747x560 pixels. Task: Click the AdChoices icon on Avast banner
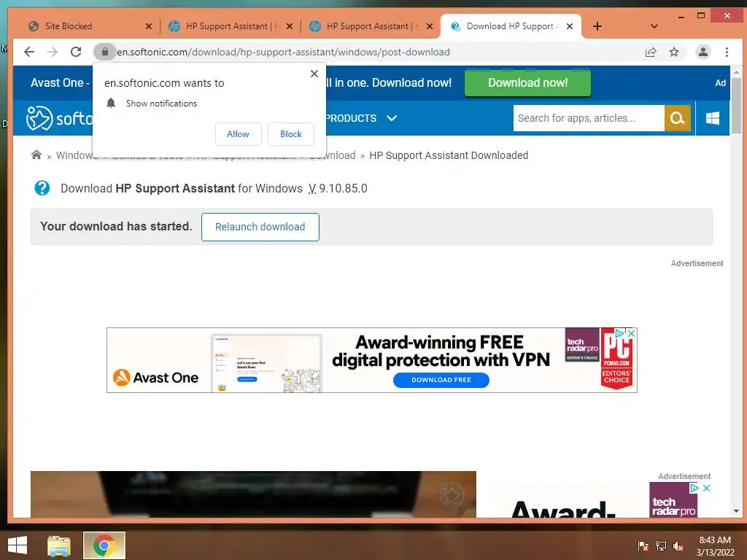coord(619,333)
